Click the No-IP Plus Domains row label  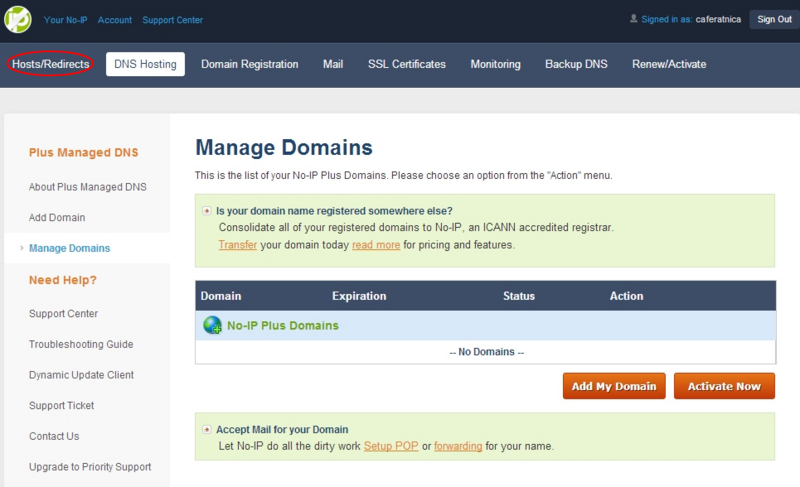[x=283, y=325]
